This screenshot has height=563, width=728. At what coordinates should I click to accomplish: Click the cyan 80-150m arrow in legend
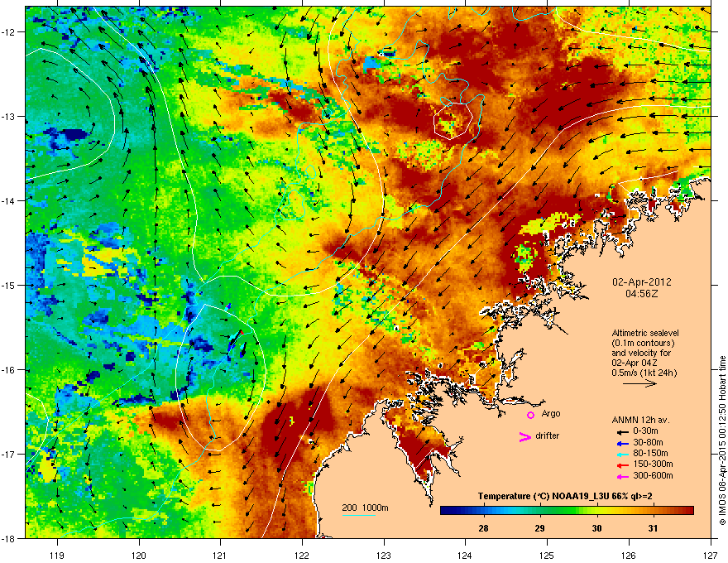click(623, 454)
